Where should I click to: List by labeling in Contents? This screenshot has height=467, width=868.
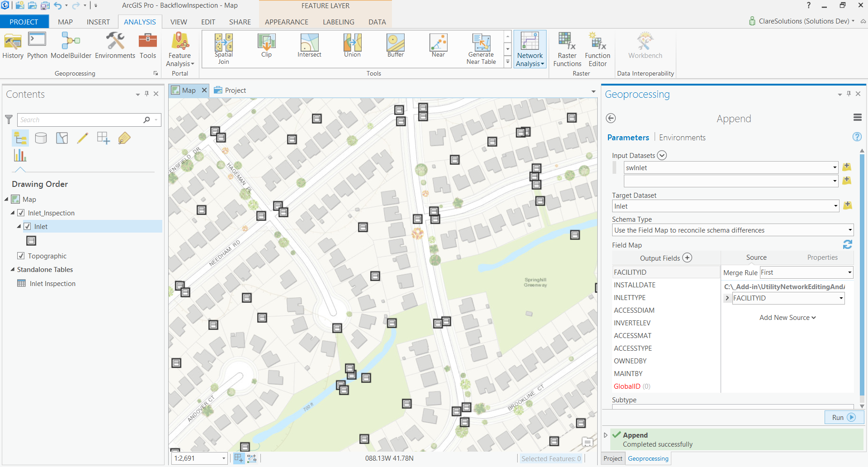coord(124,138)
